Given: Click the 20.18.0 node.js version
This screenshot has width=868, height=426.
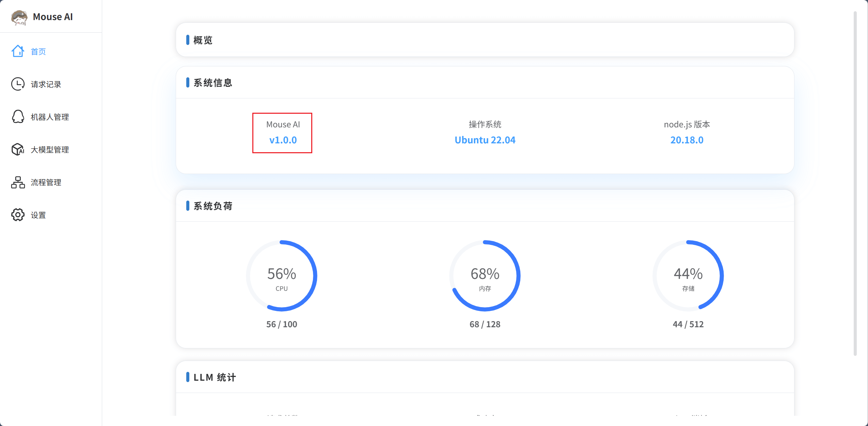Looking at the screenshot, I should (x=686, y=140).
